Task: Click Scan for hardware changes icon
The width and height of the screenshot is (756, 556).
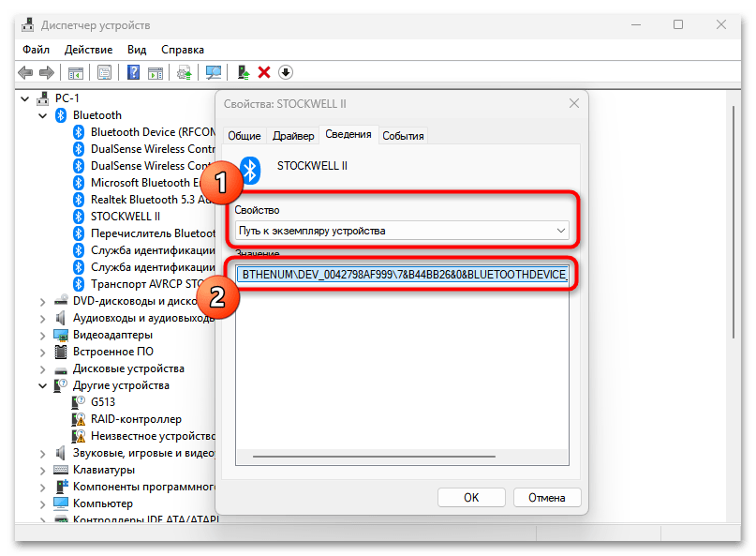Action: pos(213,72)
